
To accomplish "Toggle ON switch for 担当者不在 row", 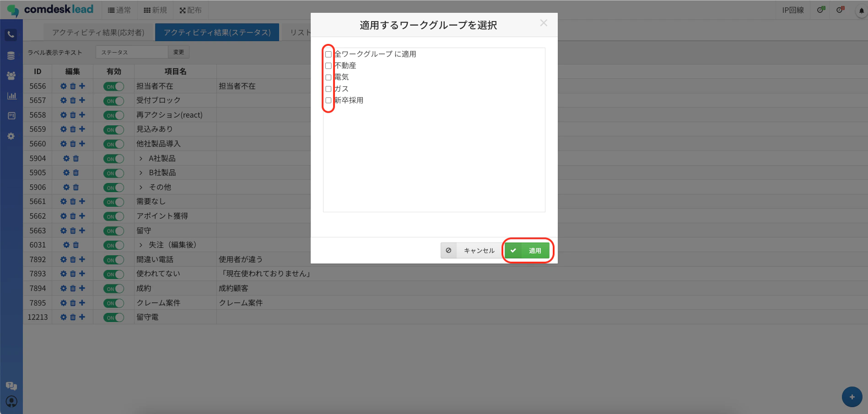I will click(113, 86).
